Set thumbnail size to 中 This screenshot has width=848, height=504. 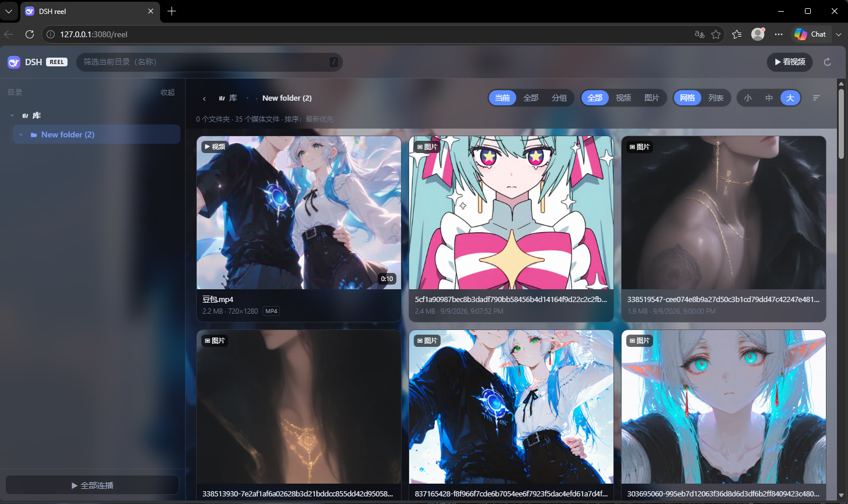point(769,98)
